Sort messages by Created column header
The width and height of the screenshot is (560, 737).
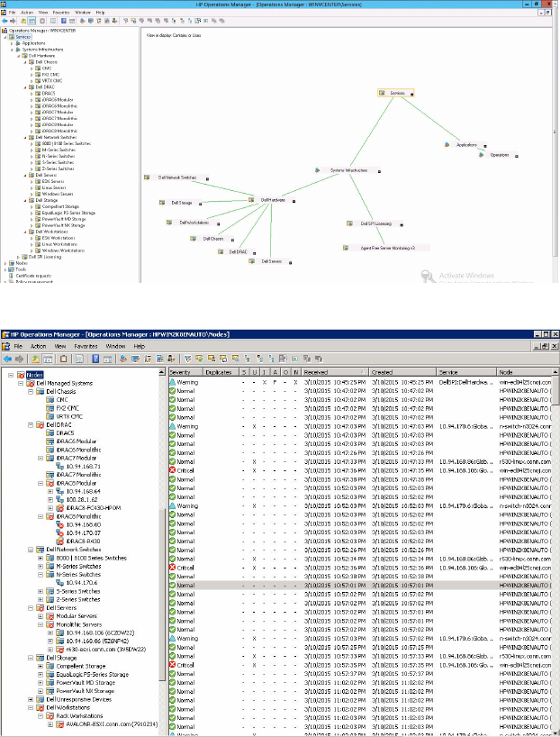point(402,372)
